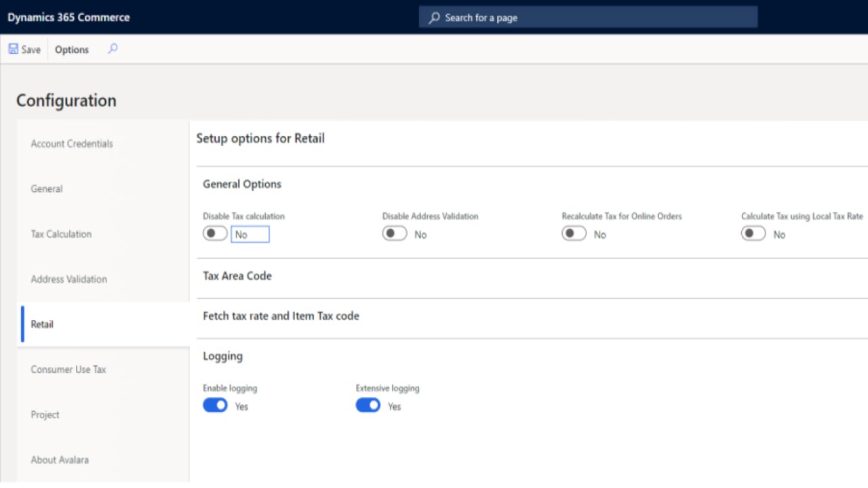
Task: Toggle Calculate Tax using Local Tax Rate
Action: [753, 234]
